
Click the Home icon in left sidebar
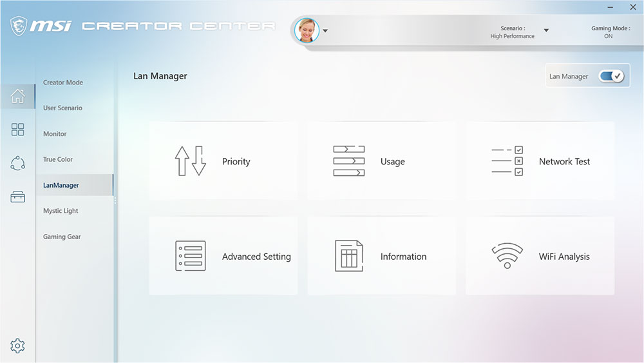18,96
